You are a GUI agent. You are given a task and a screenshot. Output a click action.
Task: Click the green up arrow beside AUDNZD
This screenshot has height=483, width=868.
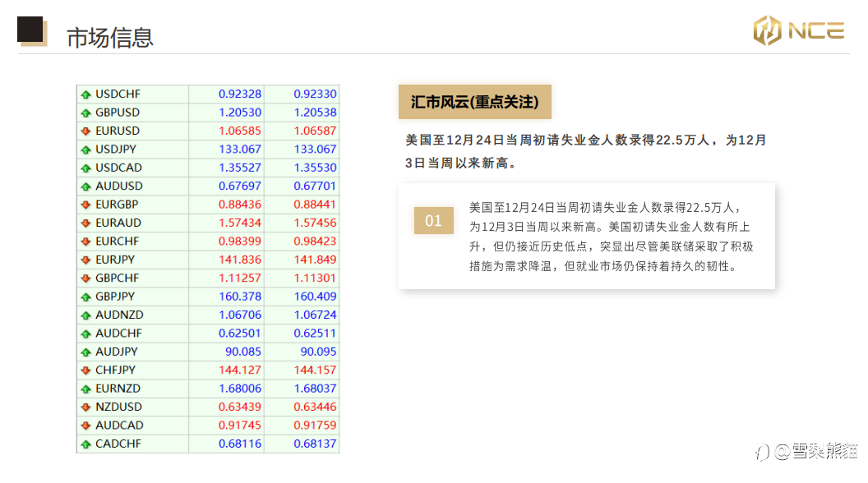[85, 315]
